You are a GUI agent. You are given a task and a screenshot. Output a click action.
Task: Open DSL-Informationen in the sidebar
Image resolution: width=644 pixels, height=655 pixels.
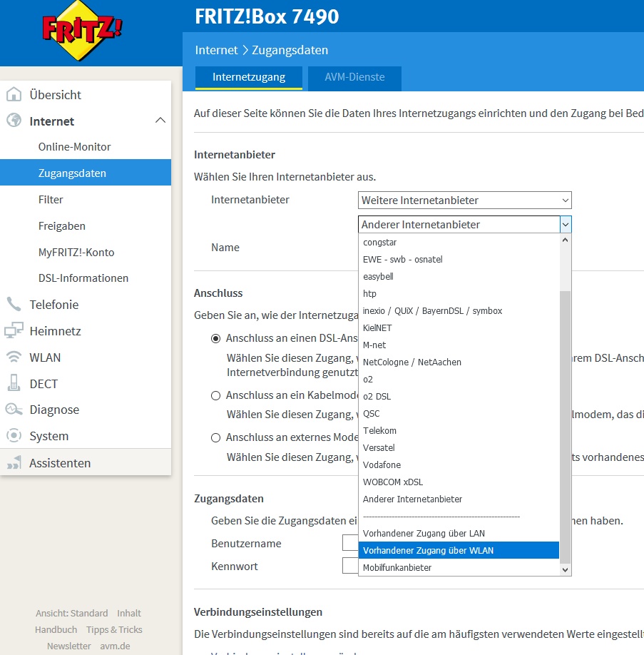[x=83, y=278]
